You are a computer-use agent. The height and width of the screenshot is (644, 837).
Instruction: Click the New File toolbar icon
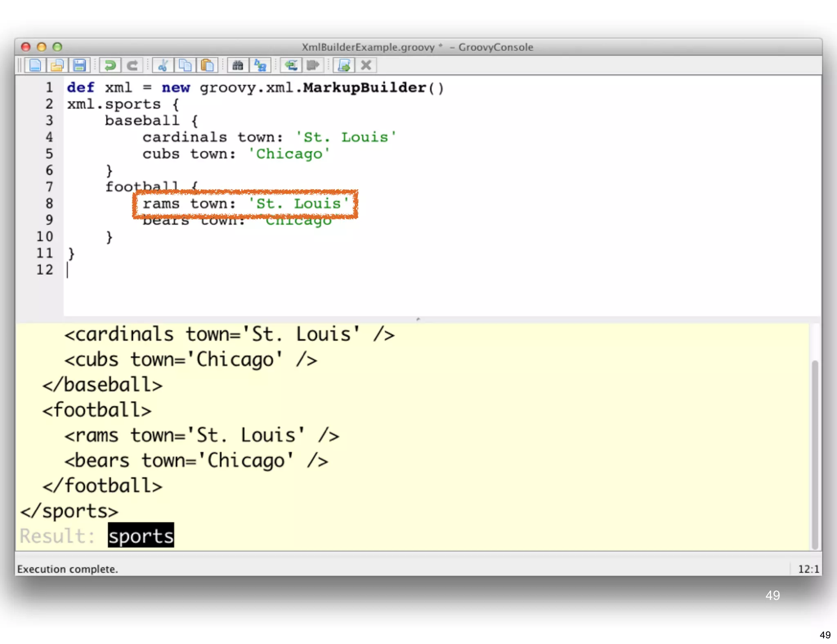(35, 65)
